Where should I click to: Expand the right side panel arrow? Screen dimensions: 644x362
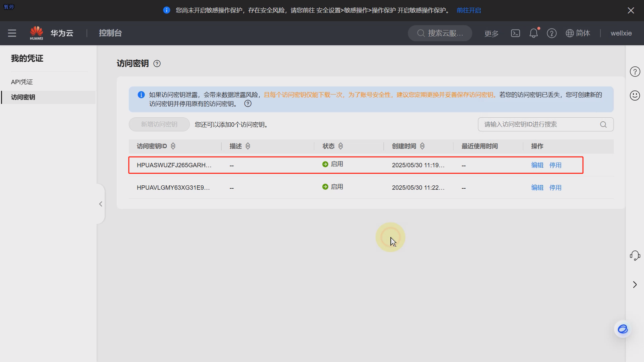point(635,285)
